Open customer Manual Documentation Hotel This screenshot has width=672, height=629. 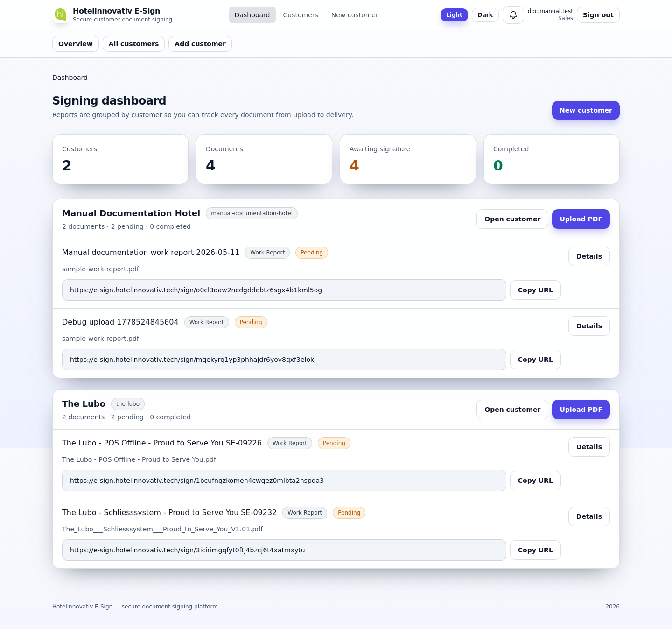512,219
